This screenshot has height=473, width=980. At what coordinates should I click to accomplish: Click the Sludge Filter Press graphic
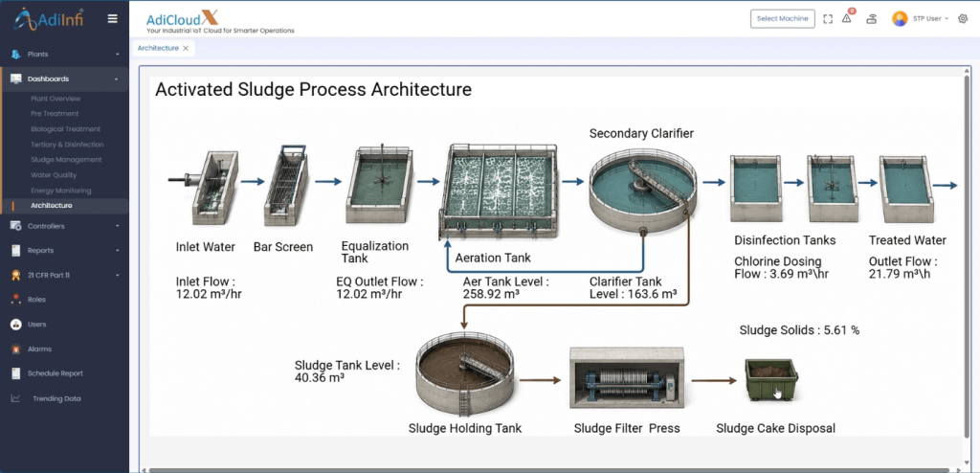pos(626,378)
